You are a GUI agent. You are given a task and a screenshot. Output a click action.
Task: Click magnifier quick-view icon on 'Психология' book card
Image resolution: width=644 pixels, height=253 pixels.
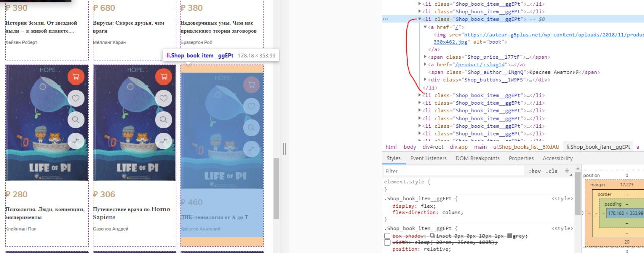coord(76,120)
